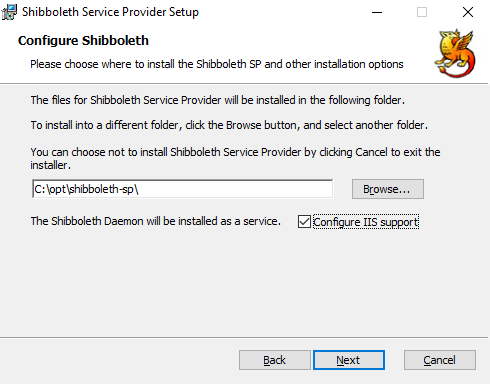Screen dimensions: 490x384
Task: Open the Browse... folder picker
Action: (388, 189)
